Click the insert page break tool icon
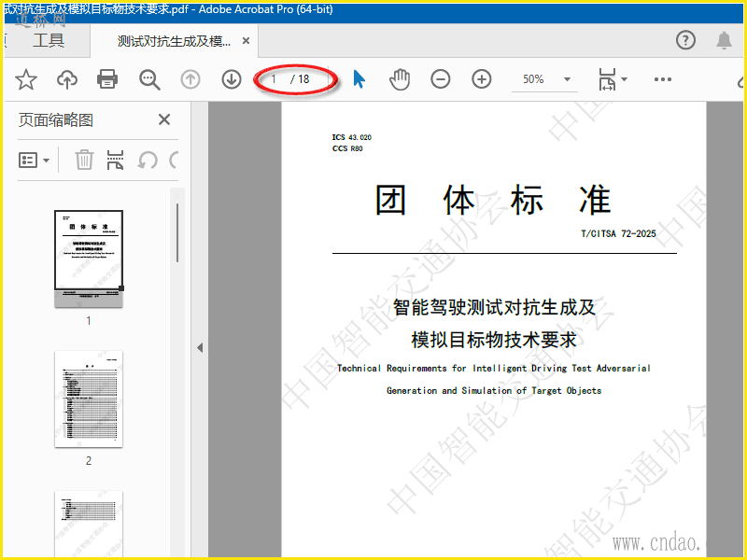Screen dimensions: 747x560 pos(115,160)
